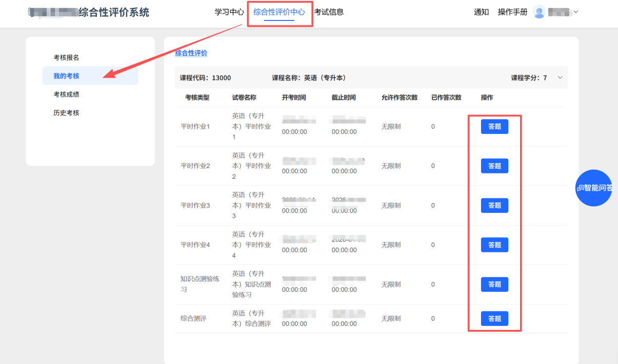618x364 pixels.
Task: Go to the 考试信息 tab
Action: 329,12
